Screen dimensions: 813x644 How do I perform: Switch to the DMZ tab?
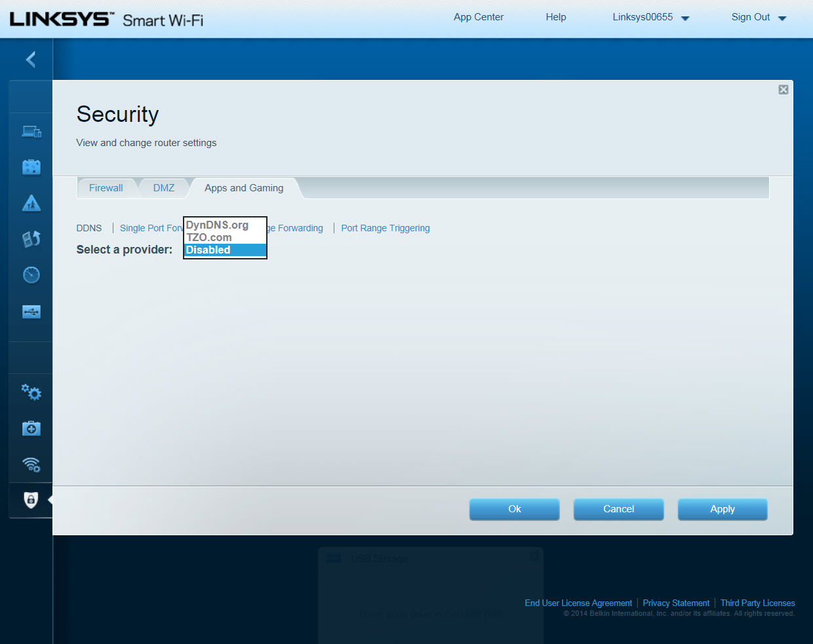coord(164,188)
